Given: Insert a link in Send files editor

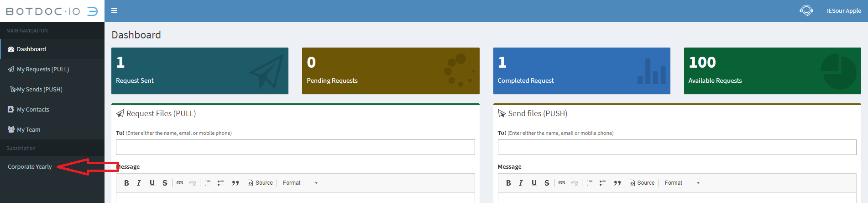Looking at the screenshot, I should 562,183.
